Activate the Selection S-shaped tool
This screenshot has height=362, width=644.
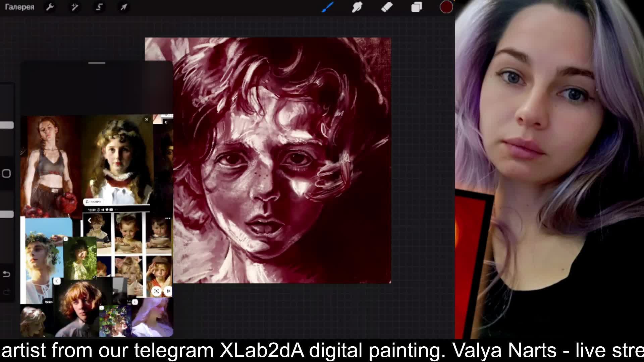(99, 7)
